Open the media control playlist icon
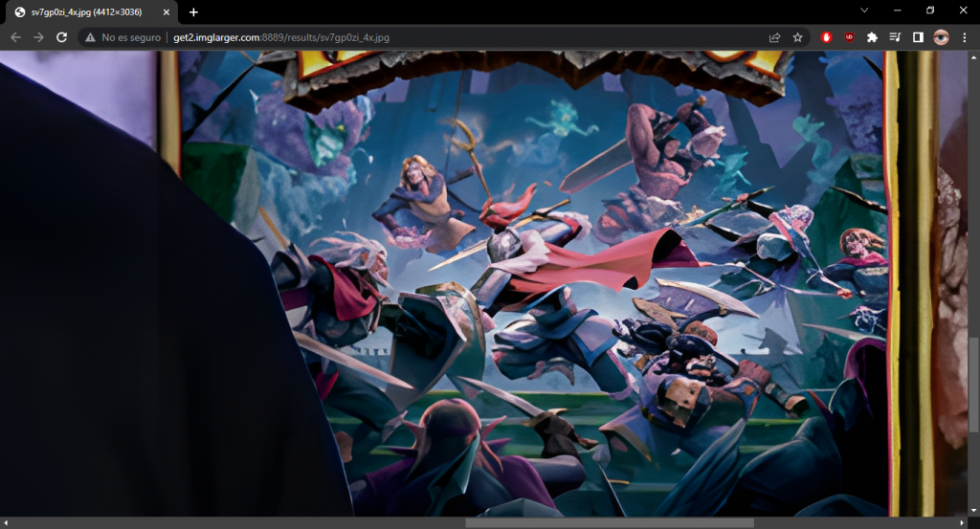980x529 pixels. pos(895,37)
